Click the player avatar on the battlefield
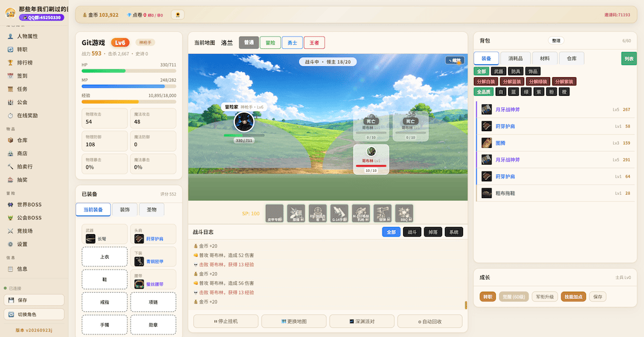The height and width of the screenshot is (337, 644). point(244,122)
